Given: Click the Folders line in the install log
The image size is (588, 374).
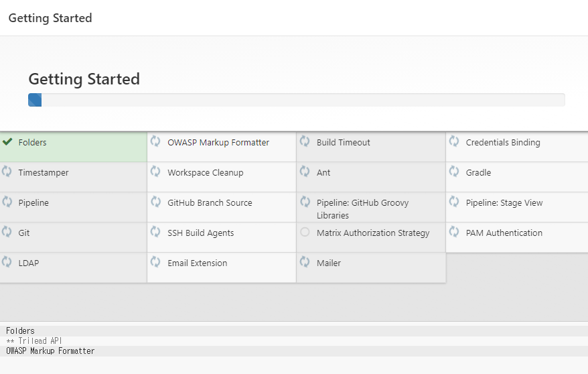Looking at the screenshot, I should tap(20, 331).
